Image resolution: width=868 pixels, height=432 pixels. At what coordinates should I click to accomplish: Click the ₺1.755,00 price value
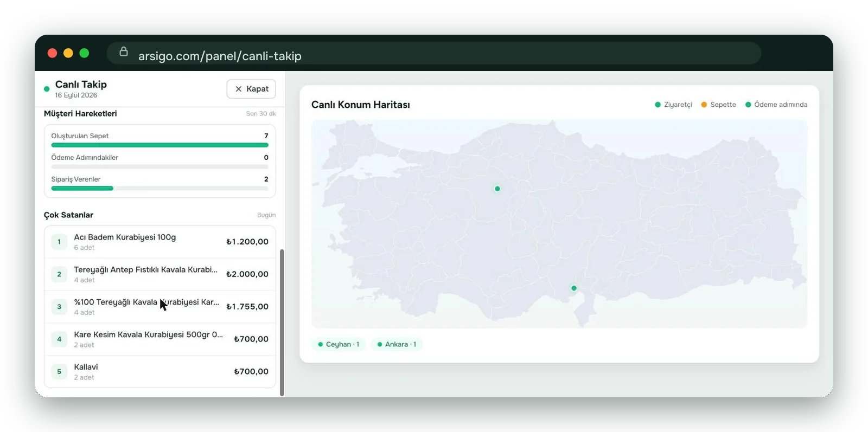[247, 307]
